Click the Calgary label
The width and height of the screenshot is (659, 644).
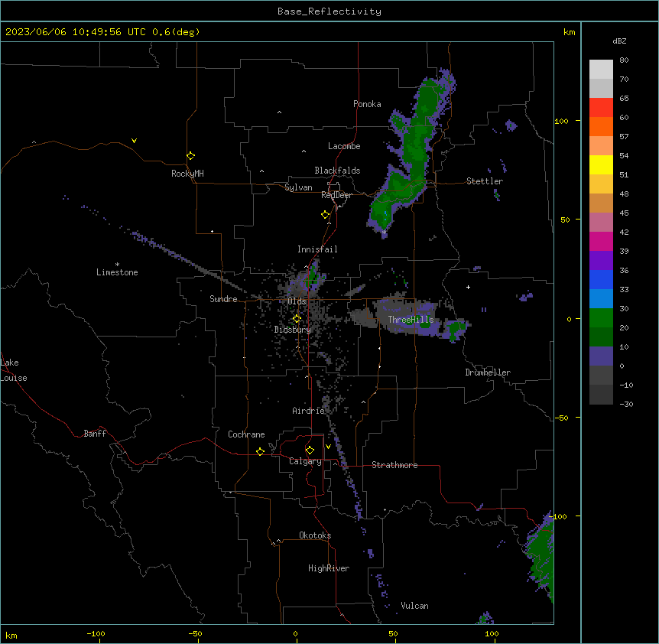305,461
